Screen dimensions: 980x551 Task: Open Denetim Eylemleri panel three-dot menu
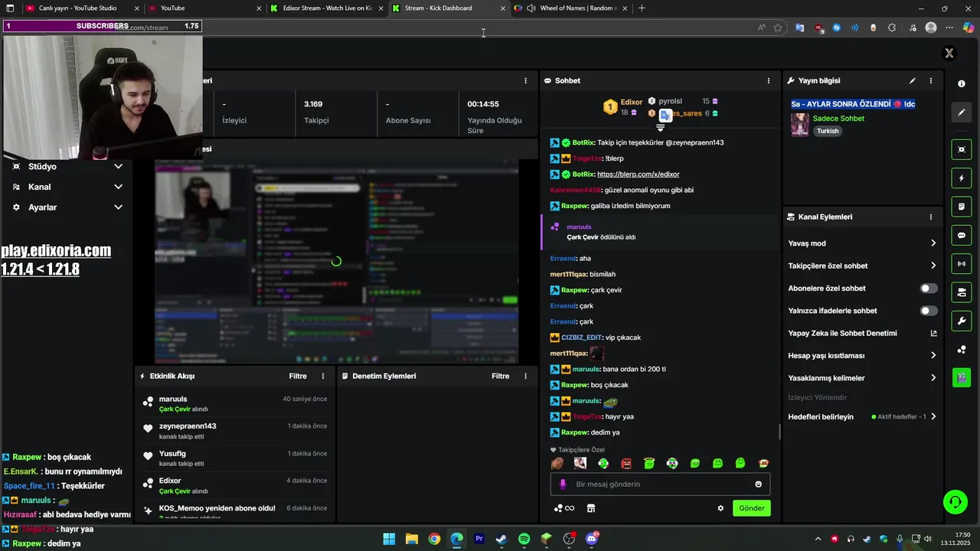point(525,376)
